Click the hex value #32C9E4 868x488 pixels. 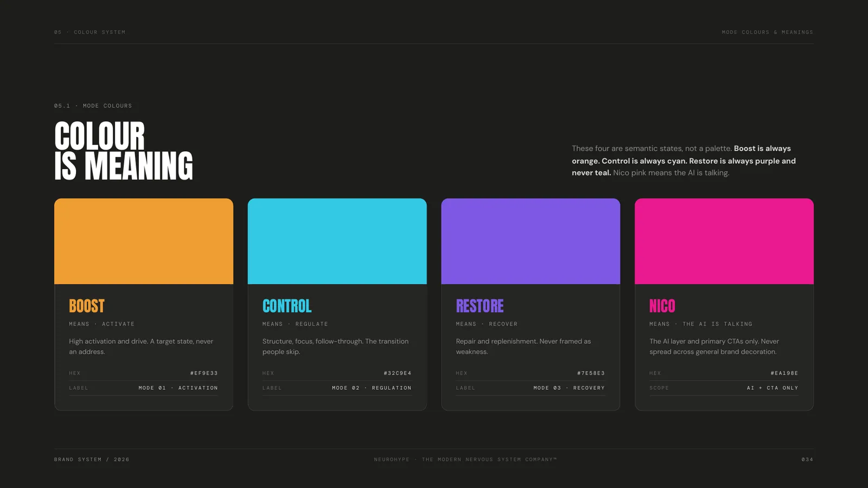pos(398,373)
